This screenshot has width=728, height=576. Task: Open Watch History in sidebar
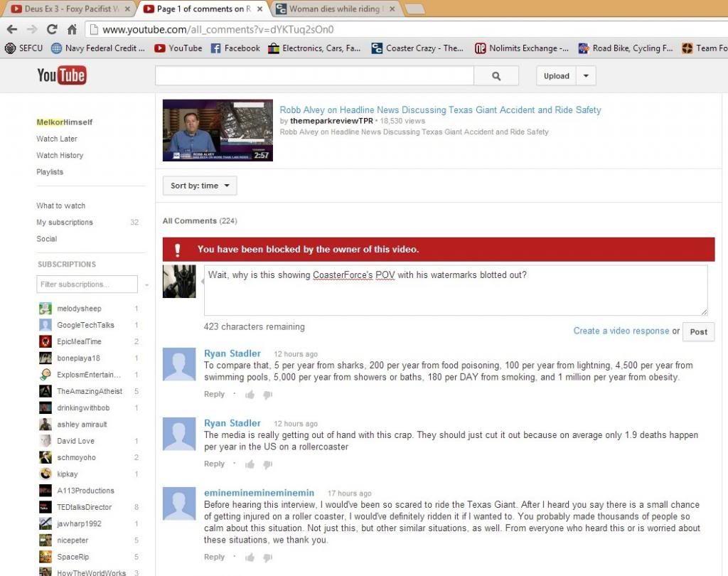click(60, 155)
